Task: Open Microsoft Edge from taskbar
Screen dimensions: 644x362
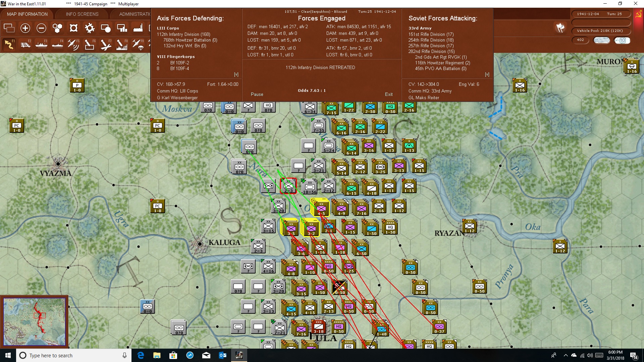Action: [141, 355]
